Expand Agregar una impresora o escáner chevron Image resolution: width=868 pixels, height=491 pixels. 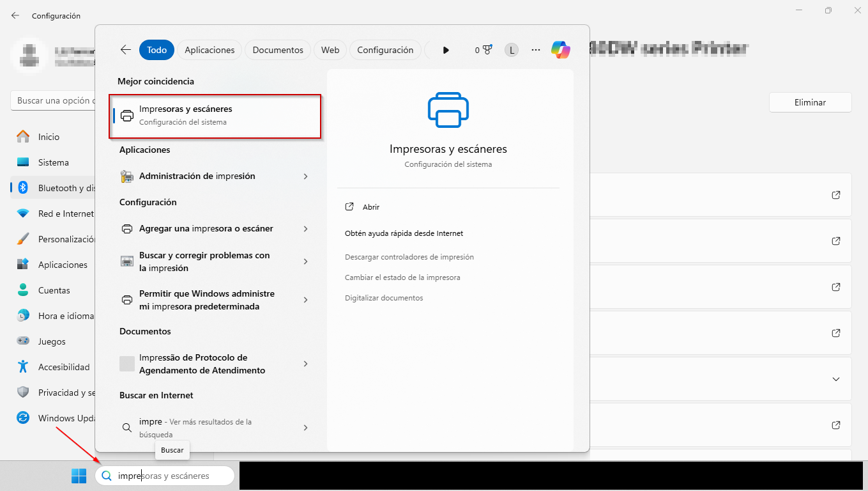click(x=306, y=229)
